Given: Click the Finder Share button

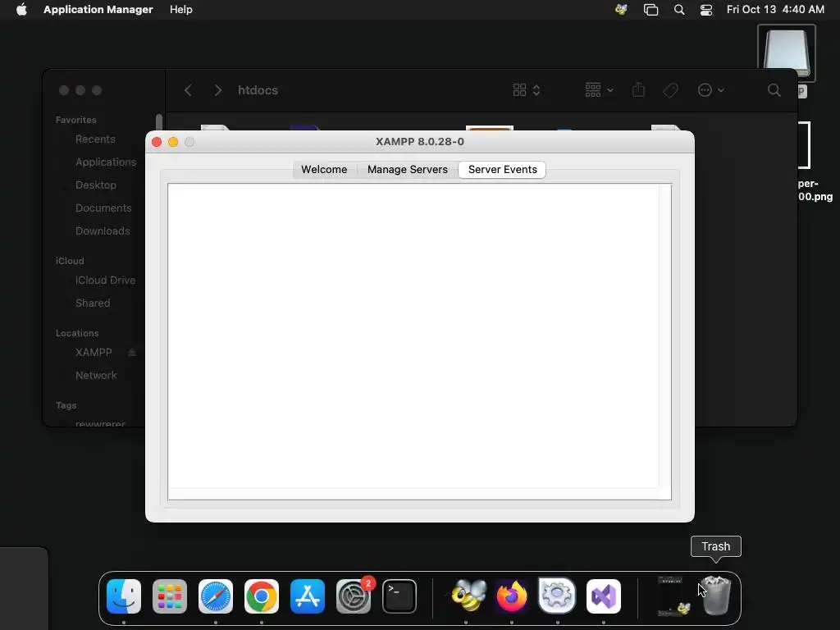Looking at the screenshot, I should [x=638, y=90].
